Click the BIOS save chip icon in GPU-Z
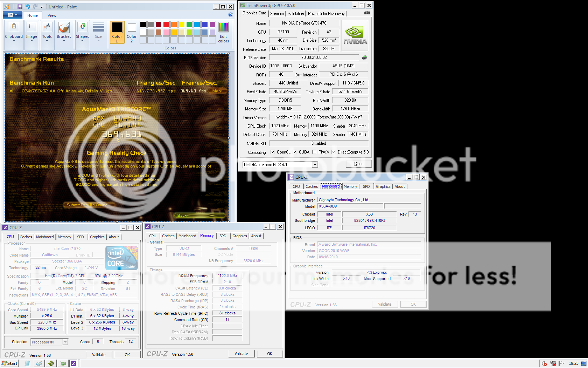This screenshot has height=368, width=588. coord(364,57)
